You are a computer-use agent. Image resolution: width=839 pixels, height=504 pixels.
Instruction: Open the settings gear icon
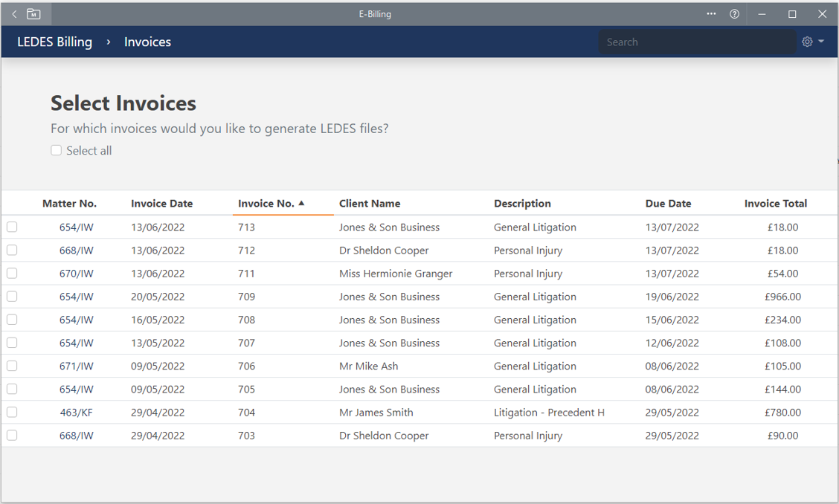807,42
